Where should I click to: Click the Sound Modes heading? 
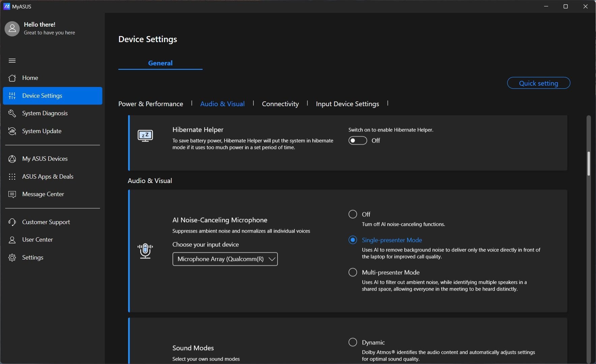click(193, 348)
